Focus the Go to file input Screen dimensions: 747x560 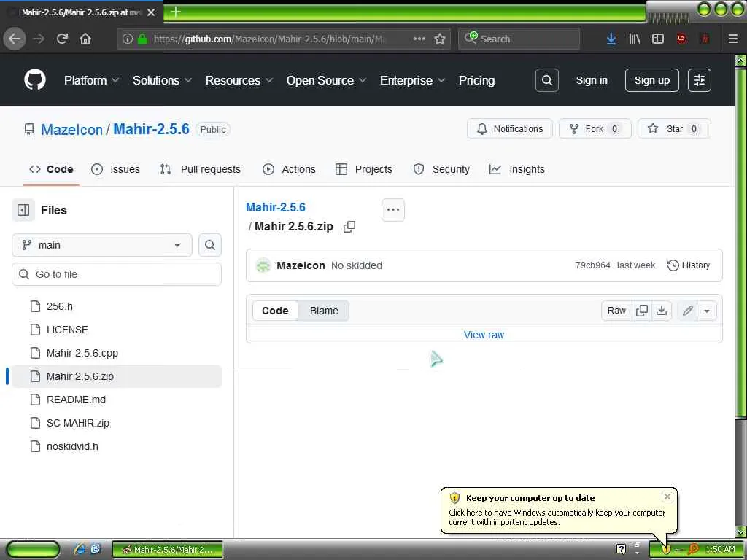coord(117,274)
